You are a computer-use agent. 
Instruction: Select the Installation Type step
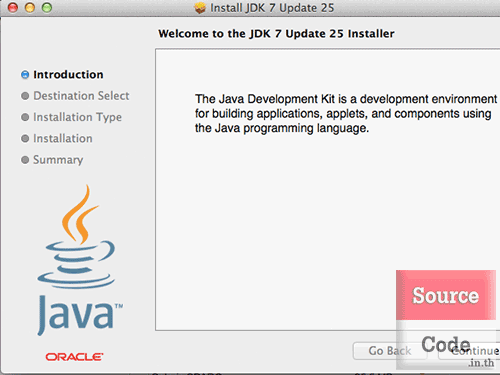coord(77,117)
